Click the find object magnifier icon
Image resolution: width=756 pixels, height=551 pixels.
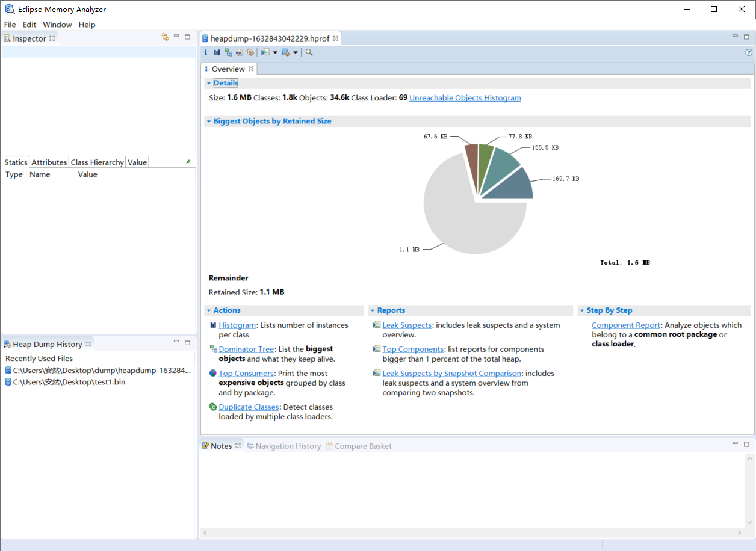pyautogui.click(x=309, y=52)
